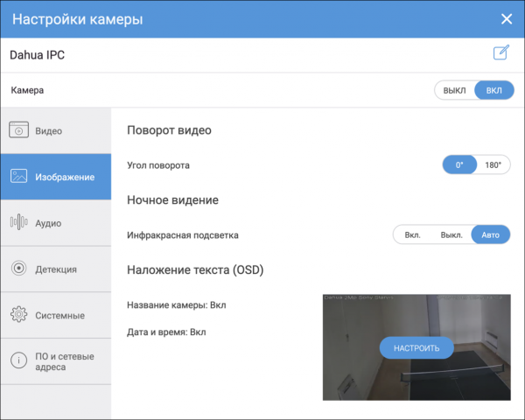Click the edit camera name pencil icon

501,53
